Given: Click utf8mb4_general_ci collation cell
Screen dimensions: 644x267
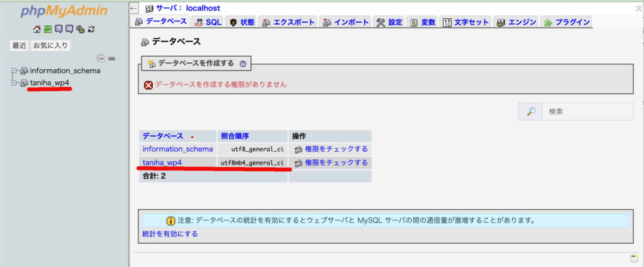Looking at the screenshot, I should click(x=252, y=162).
